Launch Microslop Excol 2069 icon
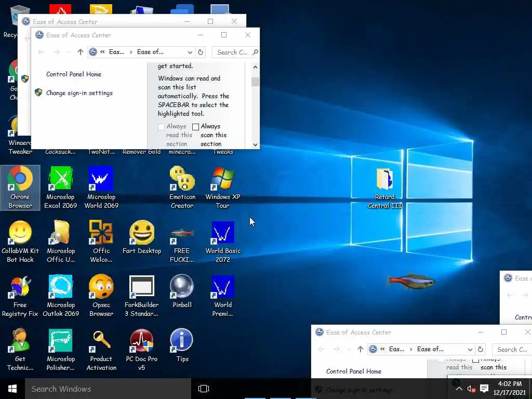 (x=60, y=188)
